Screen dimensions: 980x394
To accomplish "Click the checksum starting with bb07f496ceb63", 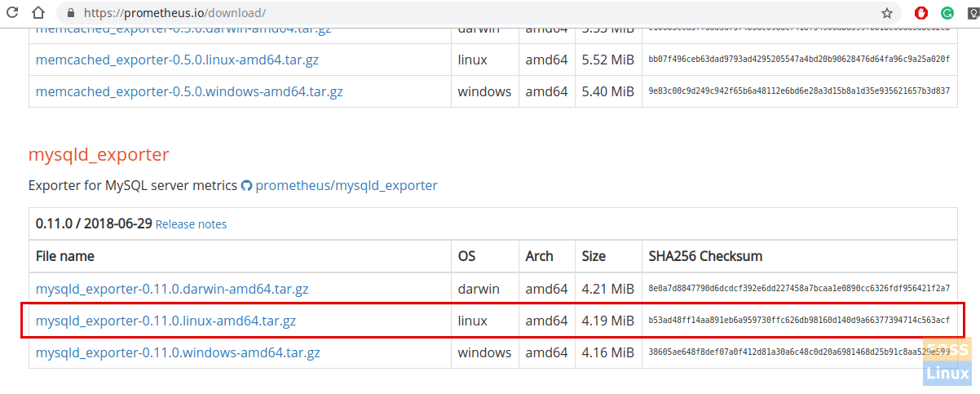I will pos(799,60).
